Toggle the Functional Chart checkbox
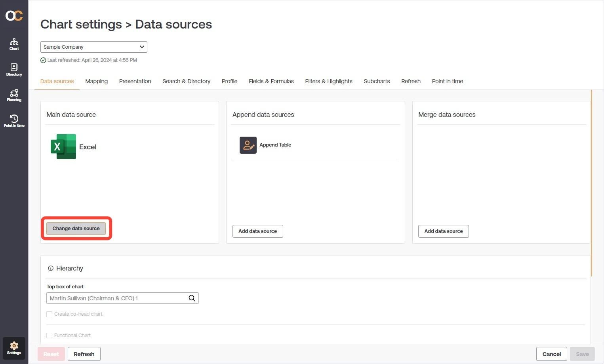 point(50,335)
